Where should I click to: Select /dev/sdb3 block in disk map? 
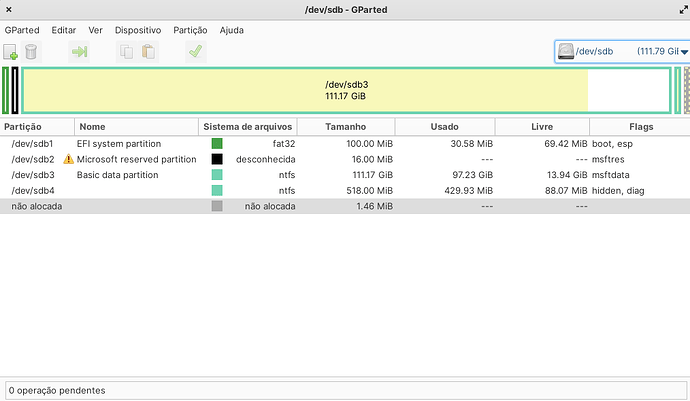tap(347, 90)
